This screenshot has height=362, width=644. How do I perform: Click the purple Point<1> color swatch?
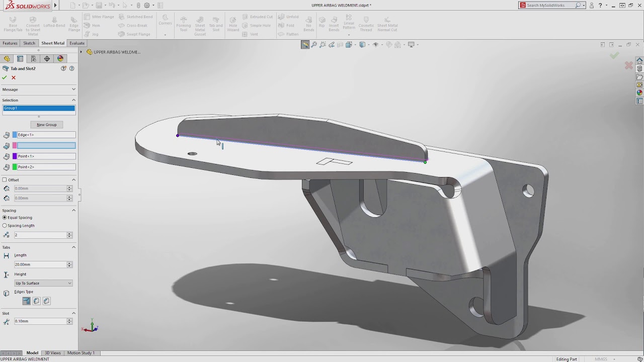tap(15, 156)
